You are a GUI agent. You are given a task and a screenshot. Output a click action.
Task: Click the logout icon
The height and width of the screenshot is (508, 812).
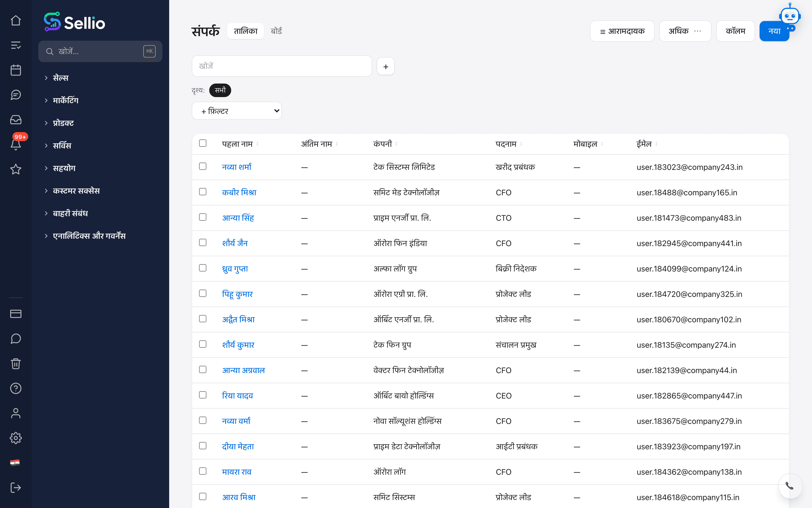coord(16,487)
